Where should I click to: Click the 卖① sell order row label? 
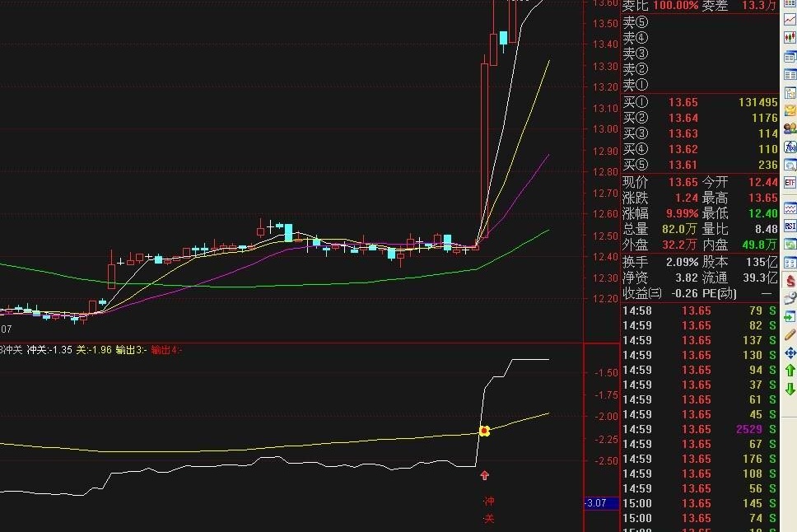coord(636,85)
